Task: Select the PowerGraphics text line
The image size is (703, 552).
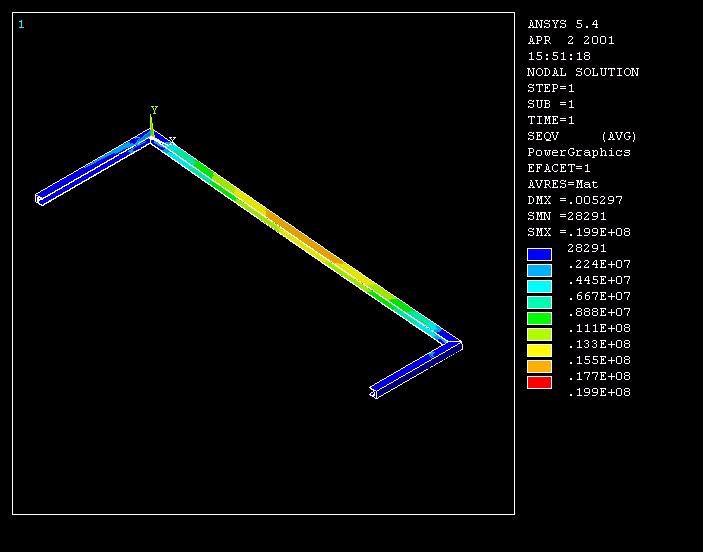Action: [578, 152]
